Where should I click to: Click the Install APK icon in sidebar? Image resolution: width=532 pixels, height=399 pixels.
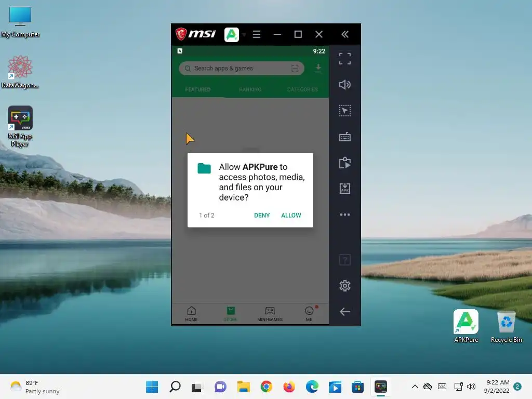click(345, 189)
